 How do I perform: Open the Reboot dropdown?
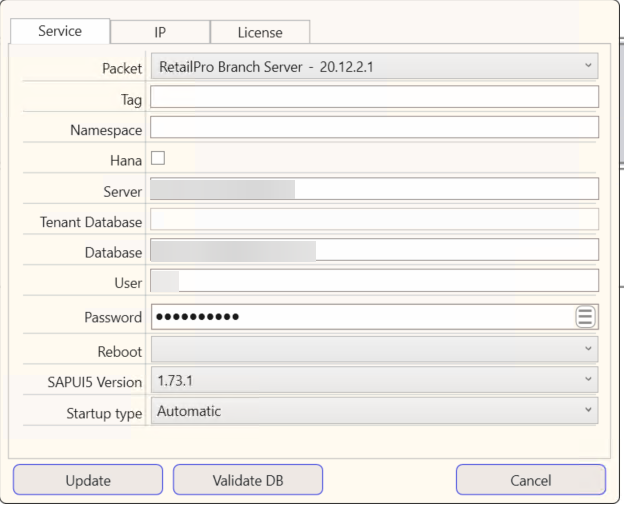tap(374, 349)
